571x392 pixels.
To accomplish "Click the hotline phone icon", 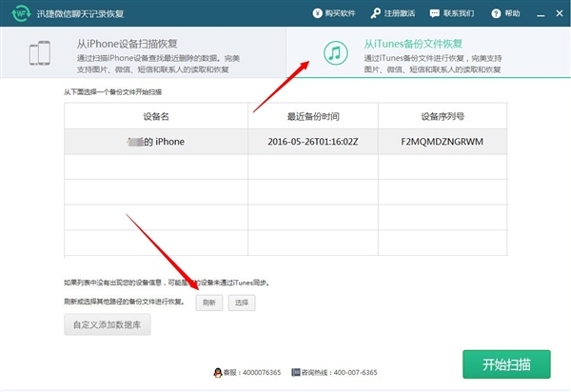I will pos(296,372).
